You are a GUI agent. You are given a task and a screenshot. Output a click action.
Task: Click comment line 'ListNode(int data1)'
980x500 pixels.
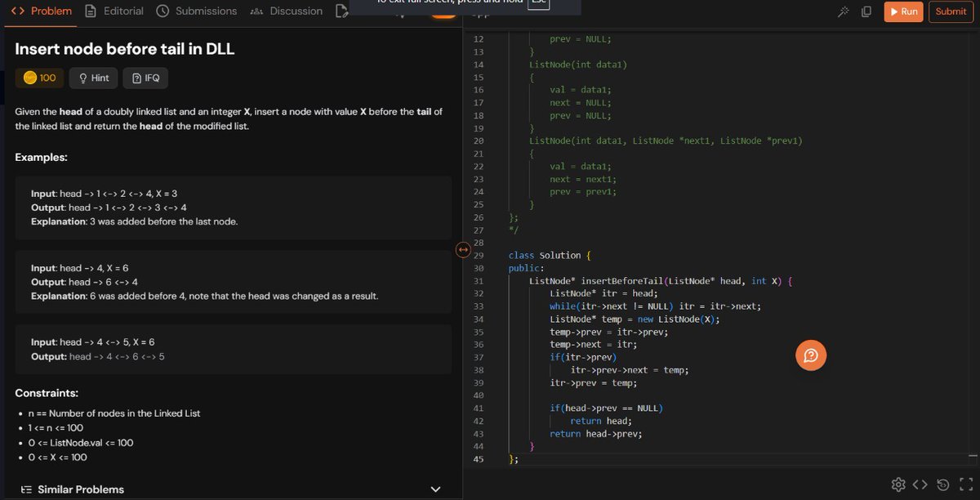(577, 64)
